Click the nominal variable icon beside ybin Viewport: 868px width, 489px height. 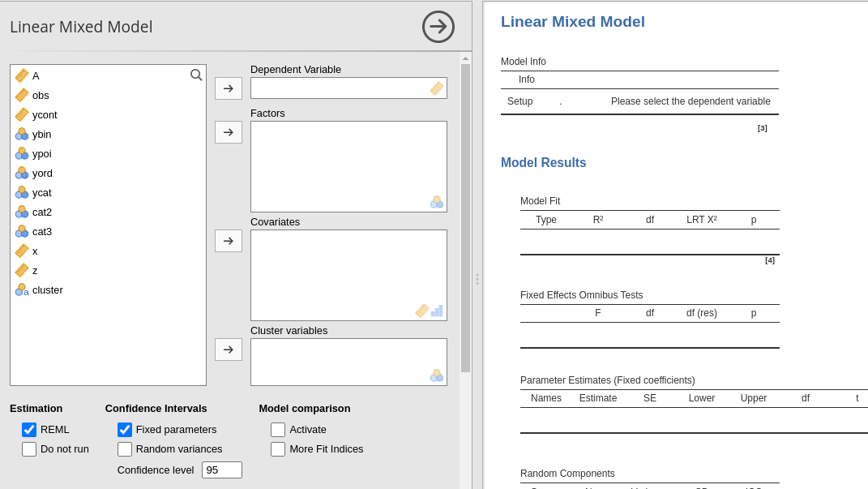(22, 134)
